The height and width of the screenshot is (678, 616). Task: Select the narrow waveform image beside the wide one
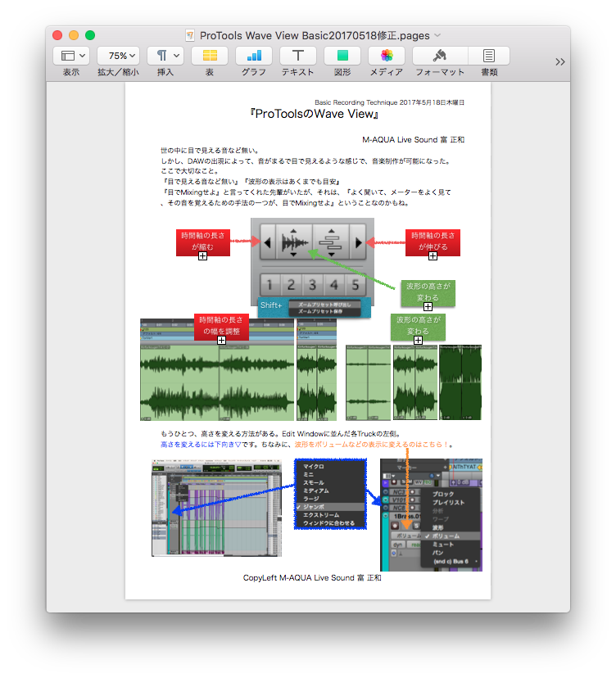[x=317, y=369]
